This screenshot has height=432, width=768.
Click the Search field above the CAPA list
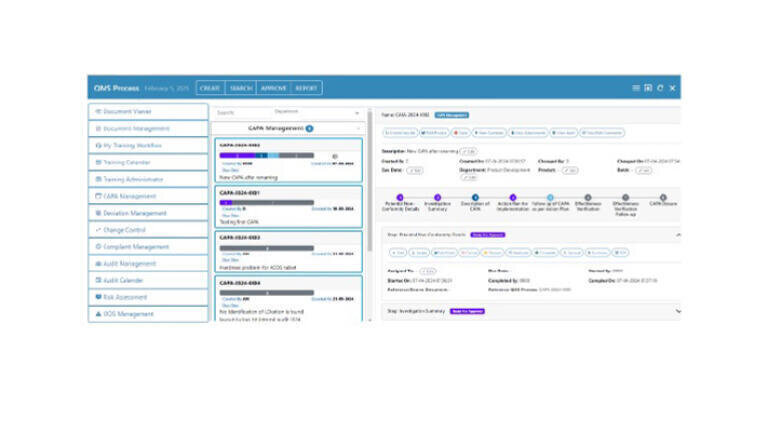tap(242, 113)
